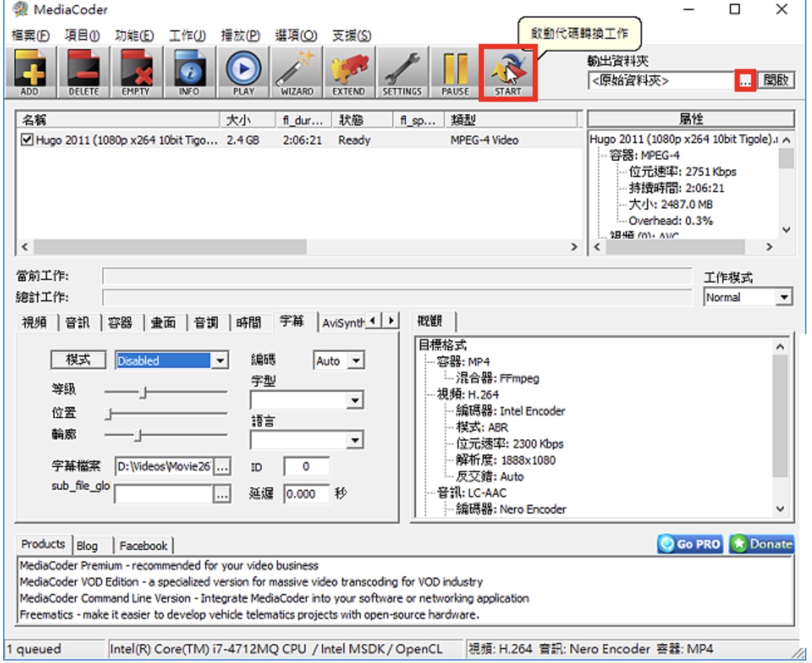The width and height of the screenshot is (812, 663).
Task: Select the Facebook tab
Action: click(x=144, y=546)
